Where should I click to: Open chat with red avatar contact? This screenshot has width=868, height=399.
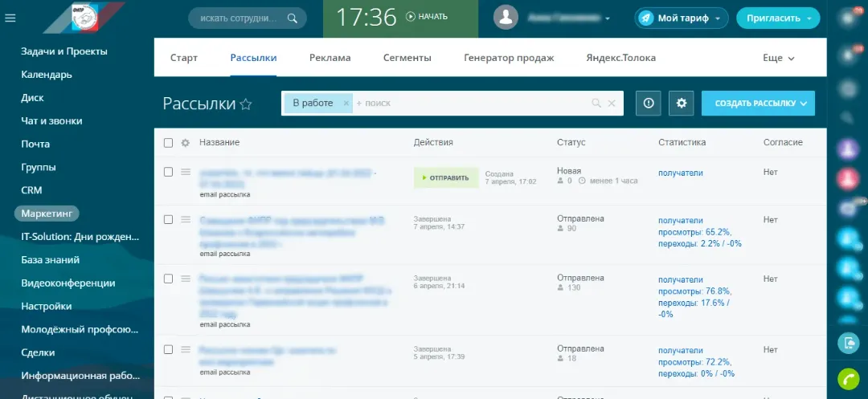pos(848,178)
